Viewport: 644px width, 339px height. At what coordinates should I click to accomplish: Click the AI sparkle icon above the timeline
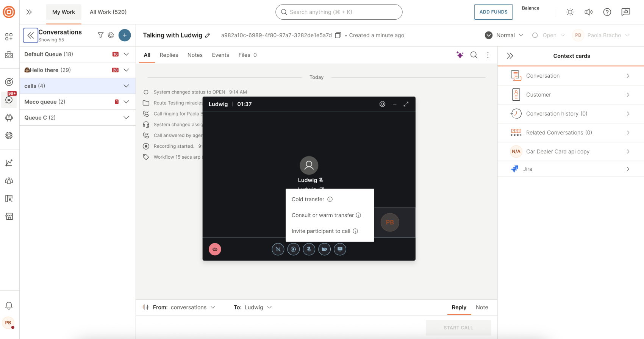460,55
